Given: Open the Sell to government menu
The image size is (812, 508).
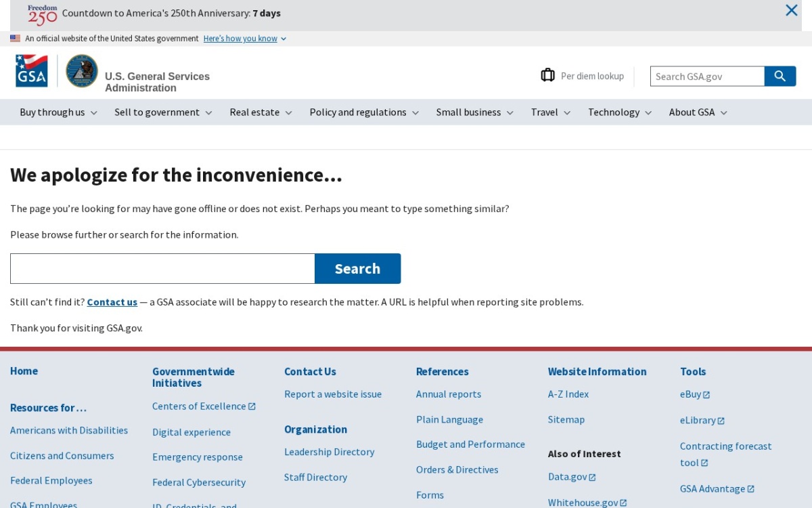Looking at the screenshot, I should pyautogui.click(x=163, y=112).
